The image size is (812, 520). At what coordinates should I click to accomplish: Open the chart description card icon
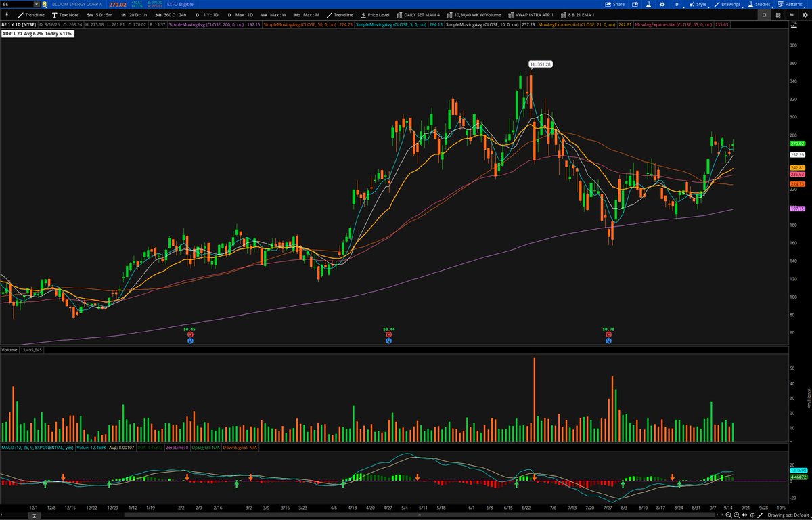635,4
